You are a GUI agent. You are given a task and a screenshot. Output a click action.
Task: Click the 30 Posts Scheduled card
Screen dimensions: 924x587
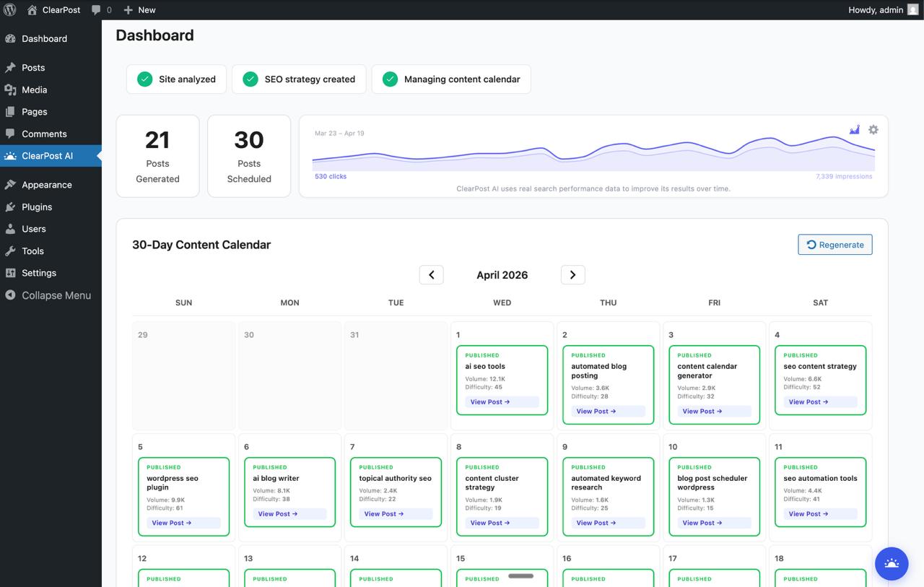click(x=249, y=156)
